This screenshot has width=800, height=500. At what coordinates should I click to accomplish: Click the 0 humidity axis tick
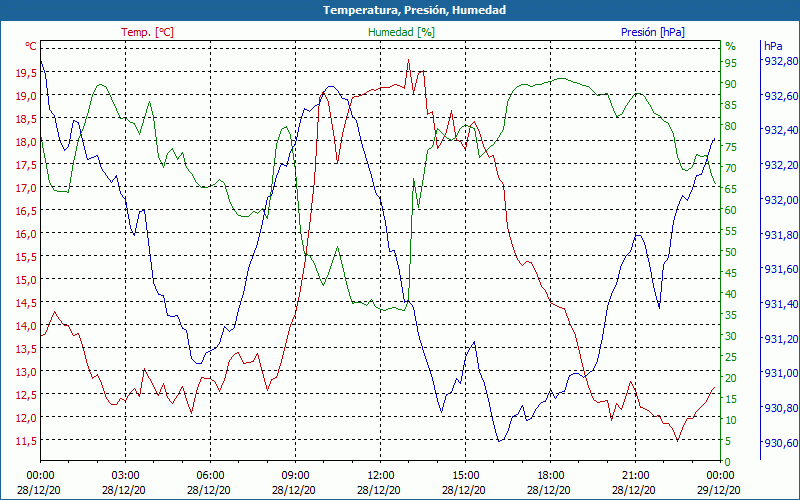(x=728, y=462)
